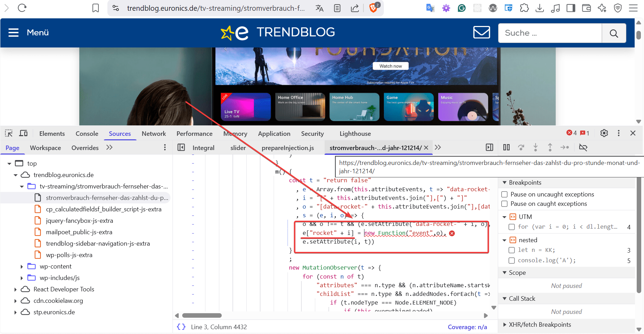Click the Trendblog 'Suche ...' search field
Image resolution: width=644 pixels, height=334 pixels.
pos(550,33)
